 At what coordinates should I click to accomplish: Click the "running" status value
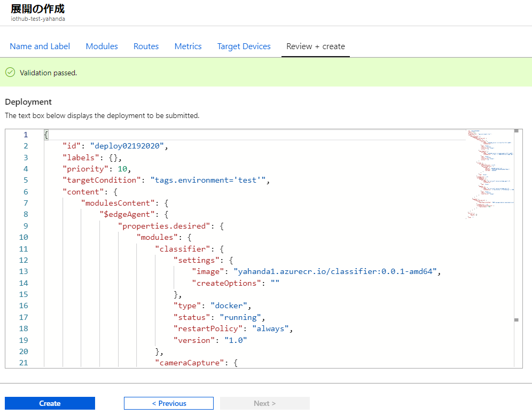pos(240,317)
